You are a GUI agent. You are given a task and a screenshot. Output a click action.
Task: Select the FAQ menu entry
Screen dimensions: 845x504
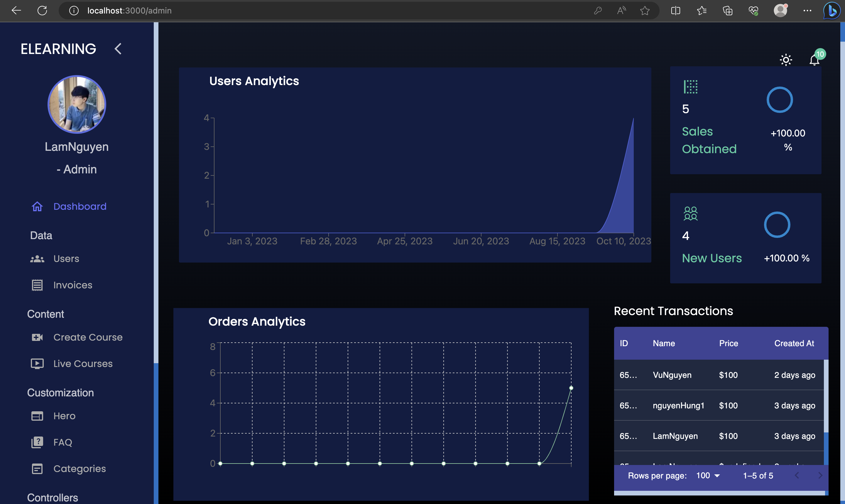[62, 442]
